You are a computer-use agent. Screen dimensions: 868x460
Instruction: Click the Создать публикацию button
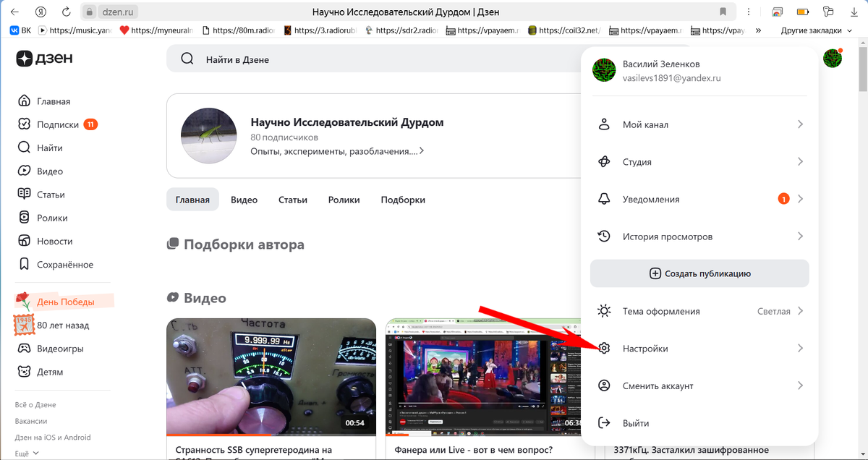(x=699, y=273)
